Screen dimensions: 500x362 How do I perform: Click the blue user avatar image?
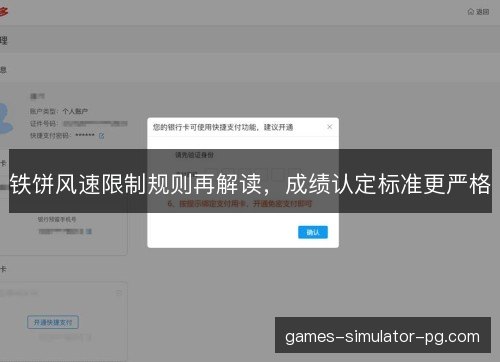5,119
